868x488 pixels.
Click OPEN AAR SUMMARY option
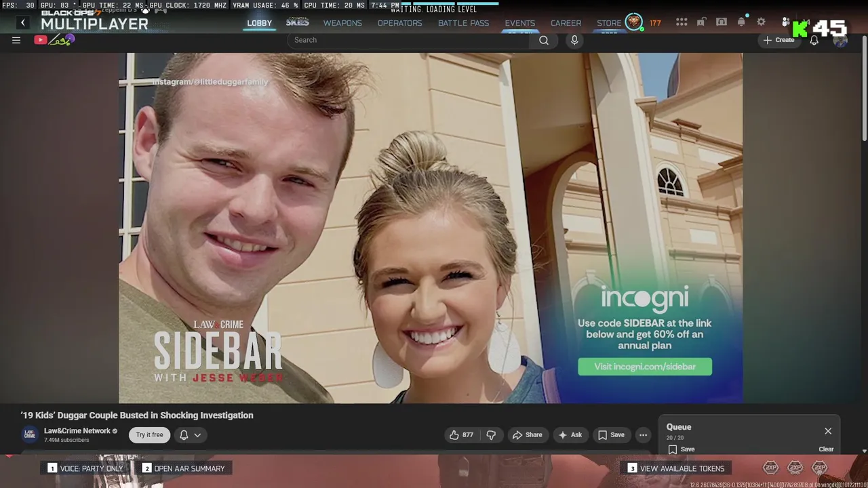pyautogui.click(x=183, y=468)
